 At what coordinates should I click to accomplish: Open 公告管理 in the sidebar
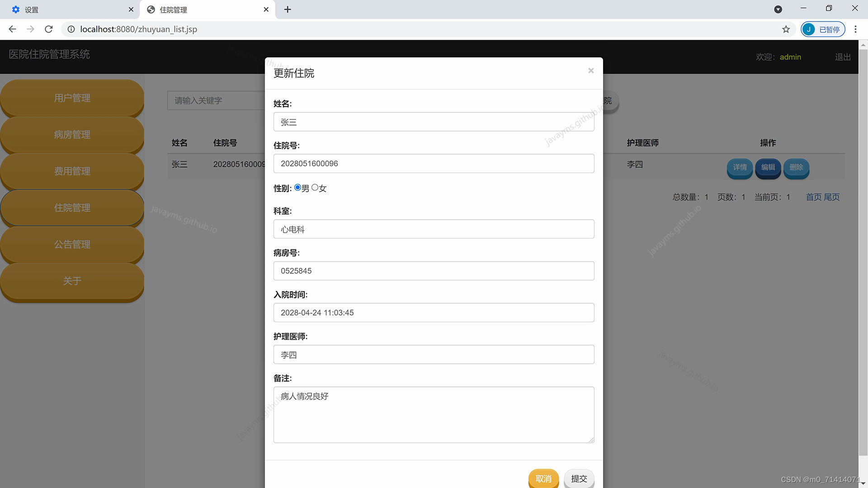point(72,244)
